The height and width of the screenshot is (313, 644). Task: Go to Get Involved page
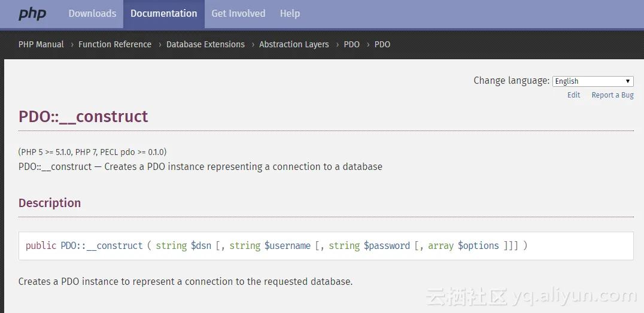click(x=238, y=13)
